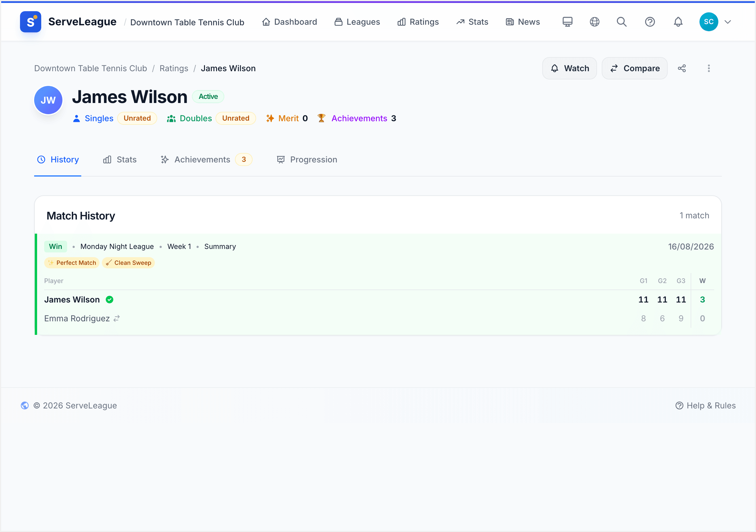Open the display monitor icon in header

(x=567, y=22)
